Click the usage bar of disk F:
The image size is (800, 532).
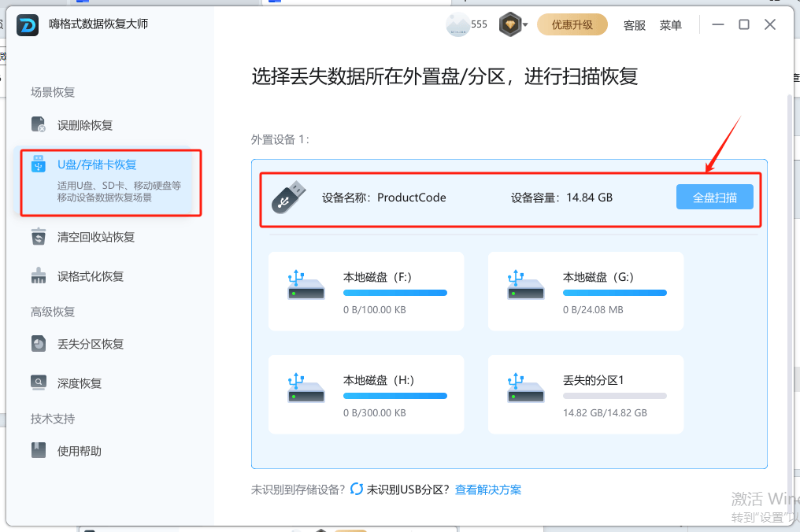click(x=395, y=293)
